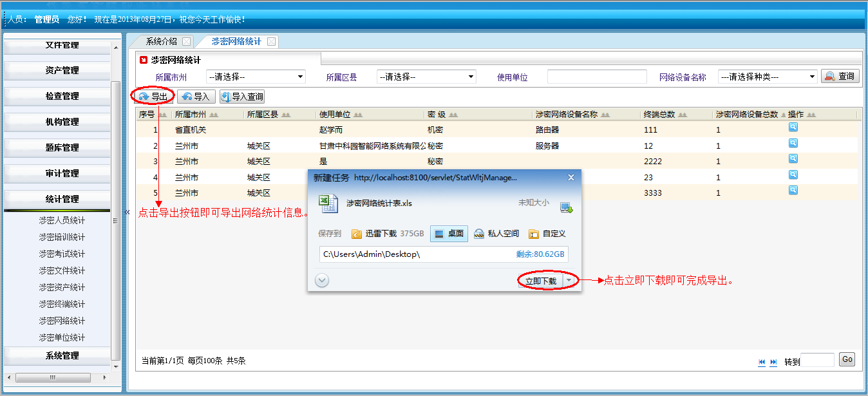Viewport: 868px width, 396px height.
Task: Click the 导入 import button
Action: (196, 97)
